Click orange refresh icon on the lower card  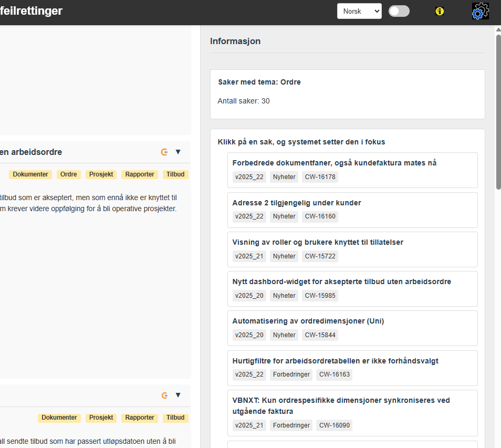point(164,395)
